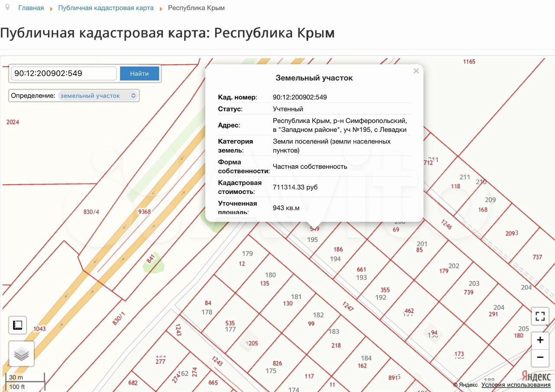
Task: Click parcel 130 on the map
Action: coord(288,304)
